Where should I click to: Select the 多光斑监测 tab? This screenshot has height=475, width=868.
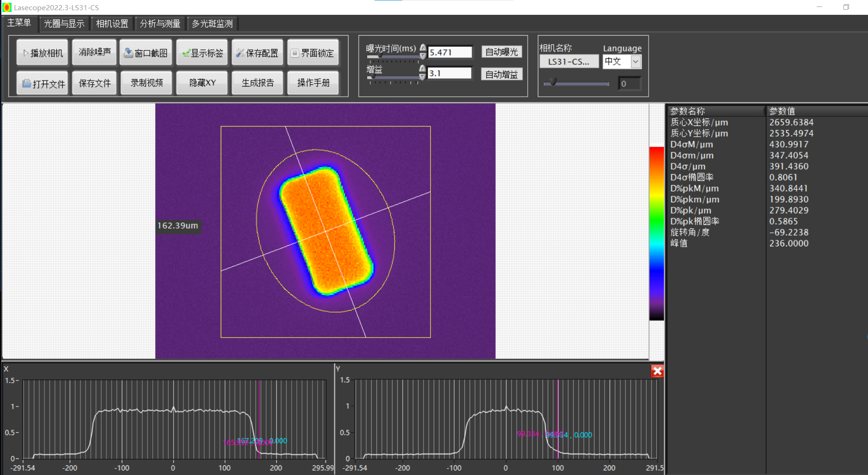click(212, 24)
